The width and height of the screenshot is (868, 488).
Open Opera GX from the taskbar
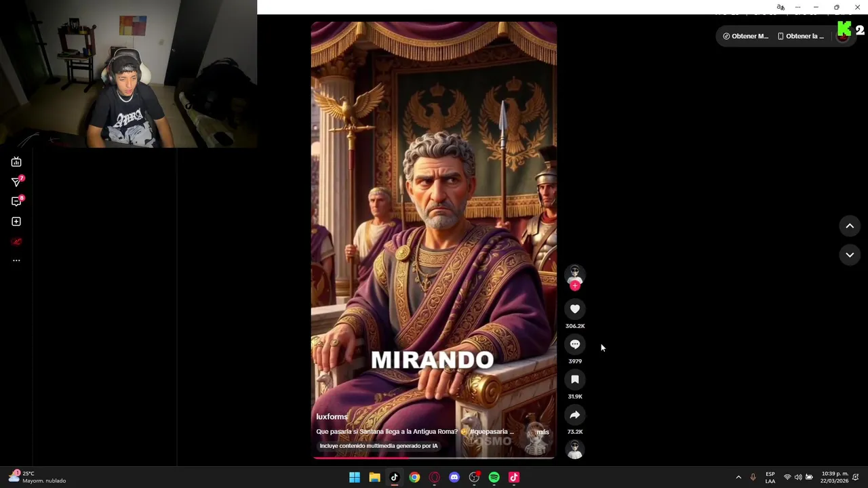coord(434,477)
